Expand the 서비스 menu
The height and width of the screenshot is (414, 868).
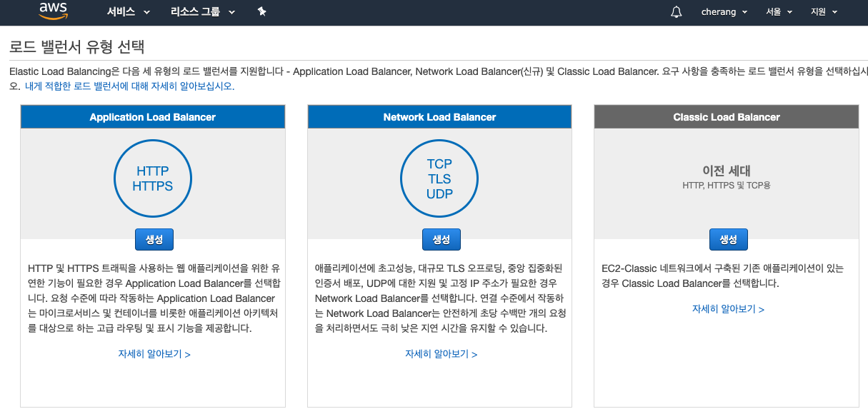pos(129,12)
